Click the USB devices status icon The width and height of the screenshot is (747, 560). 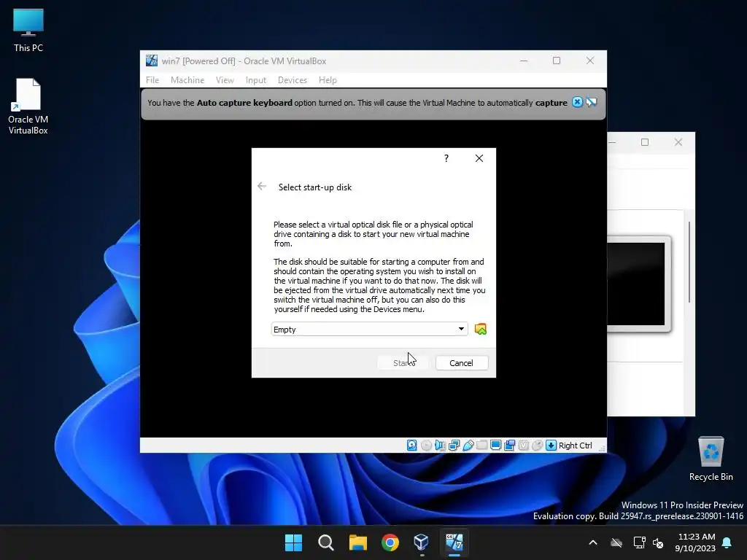click(468, 446)
